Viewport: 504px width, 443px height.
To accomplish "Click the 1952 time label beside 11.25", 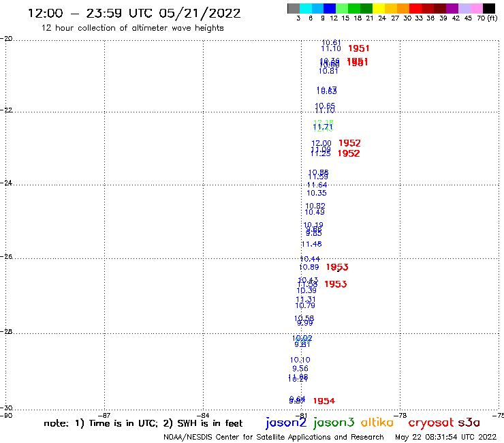I will (349, 153).
